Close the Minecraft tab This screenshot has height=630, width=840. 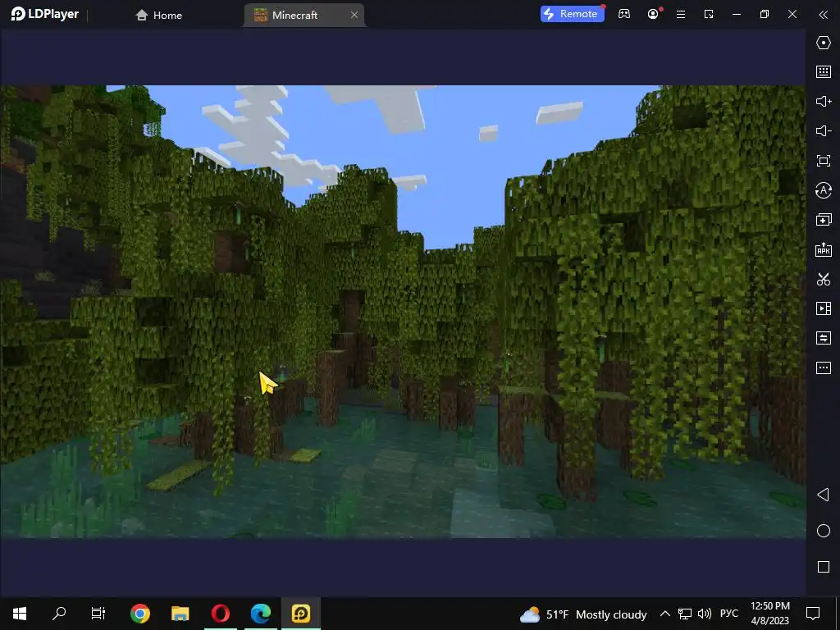[354, 15]
